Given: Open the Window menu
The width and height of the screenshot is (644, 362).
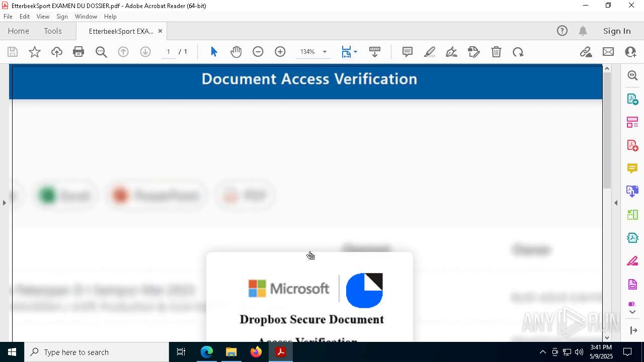Looking at the screenshot, I should pos(86,17).
